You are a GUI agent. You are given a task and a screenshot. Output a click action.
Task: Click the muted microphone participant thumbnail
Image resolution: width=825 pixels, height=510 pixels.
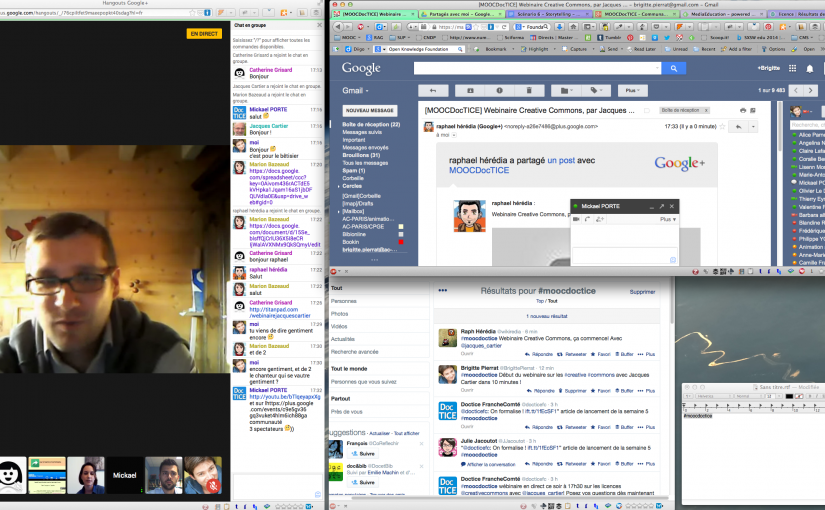coord(203,475)
